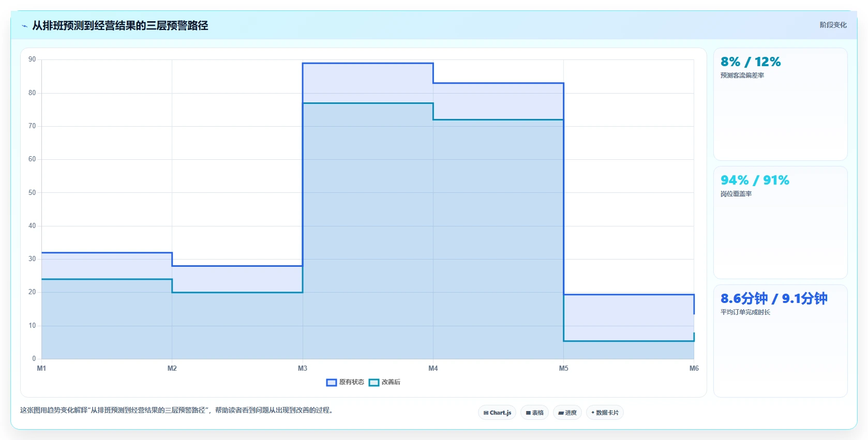
Task: Click the 表格 tag chip
Action: [x=534, y=413]
